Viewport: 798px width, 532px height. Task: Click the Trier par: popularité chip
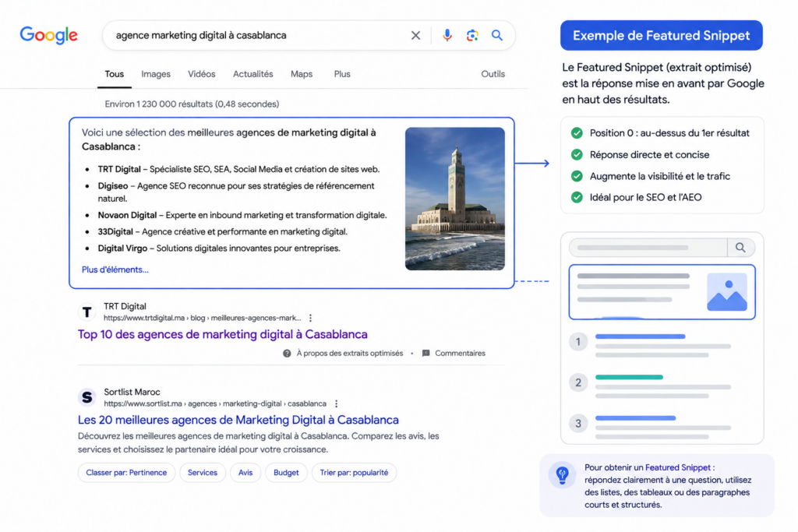[354, 473]
